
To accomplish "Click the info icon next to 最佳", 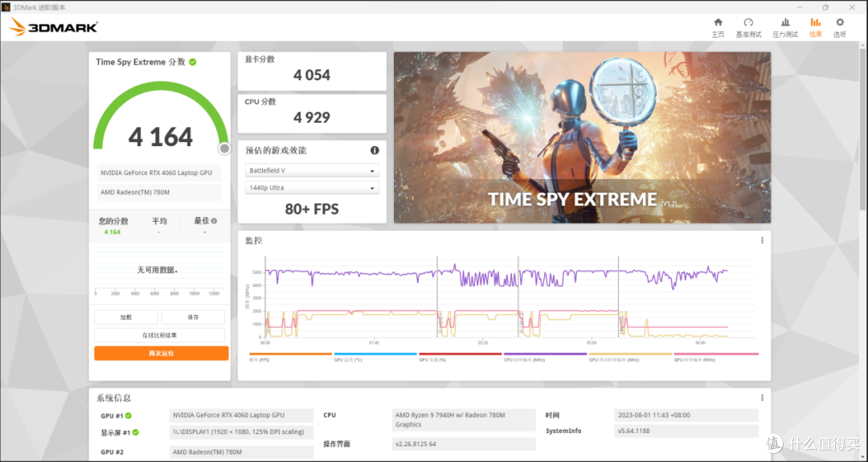I will coord(215,221).
